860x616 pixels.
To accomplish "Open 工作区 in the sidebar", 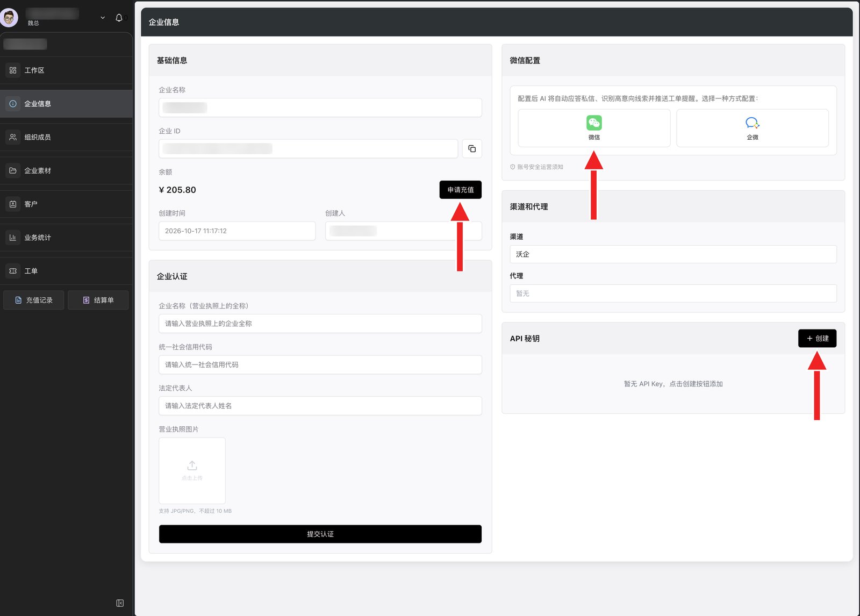I will (66, 70).
